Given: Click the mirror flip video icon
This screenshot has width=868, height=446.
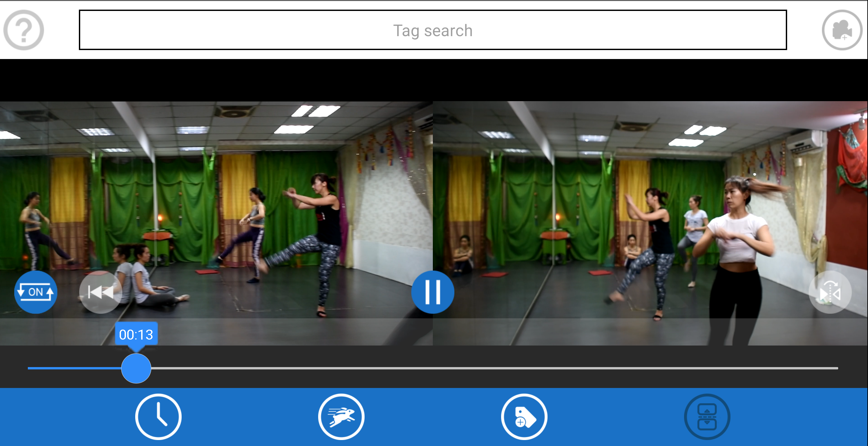Looking at the screenshot, I should point(830,292).
